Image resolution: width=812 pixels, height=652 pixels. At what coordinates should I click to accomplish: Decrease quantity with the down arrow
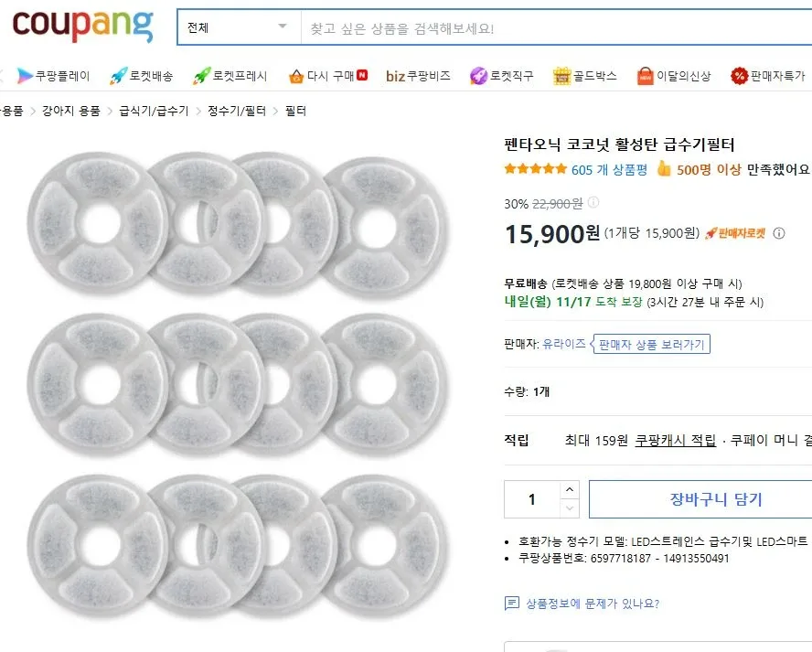pos(571,508)
